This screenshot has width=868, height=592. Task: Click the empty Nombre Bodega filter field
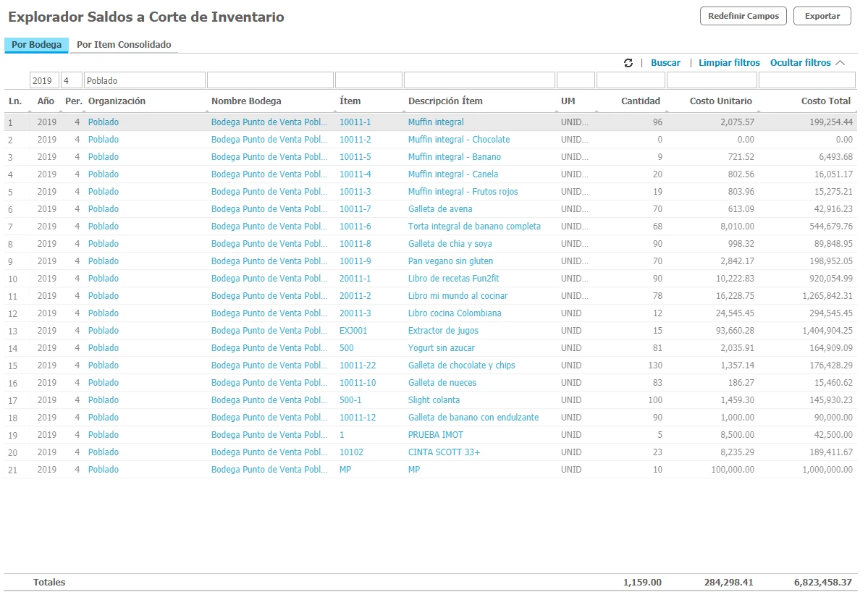pos(269,80)
